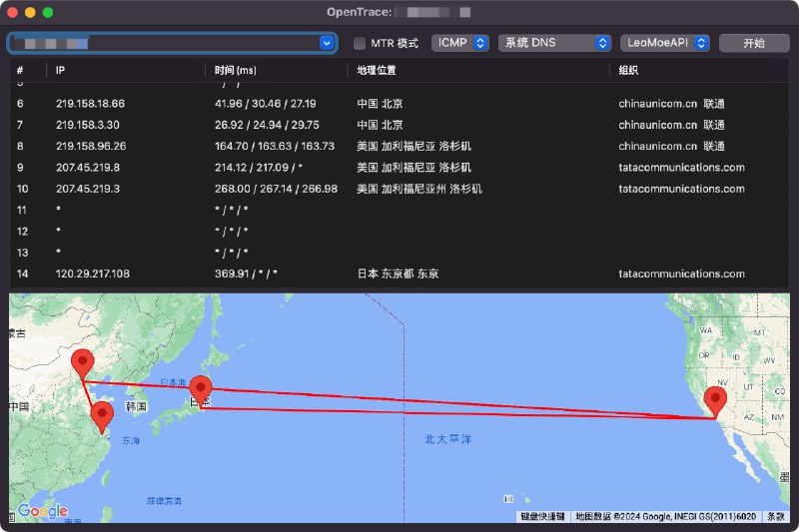
Task: Click hop 13 row number
Action: pos(22,253)
